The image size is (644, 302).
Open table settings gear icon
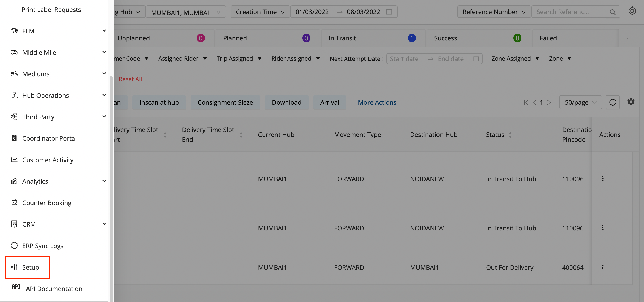631,102
